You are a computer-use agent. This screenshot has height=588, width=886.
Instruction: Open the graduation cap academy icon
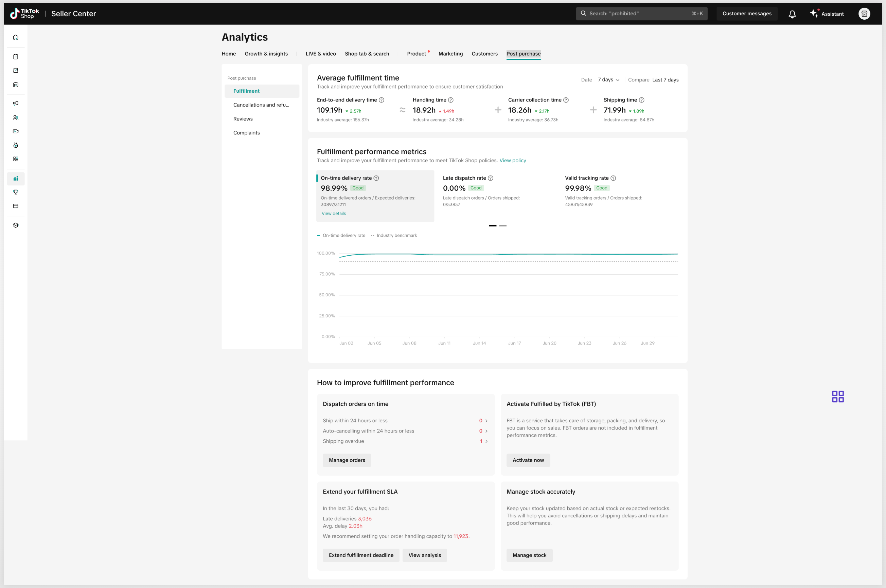16,225
